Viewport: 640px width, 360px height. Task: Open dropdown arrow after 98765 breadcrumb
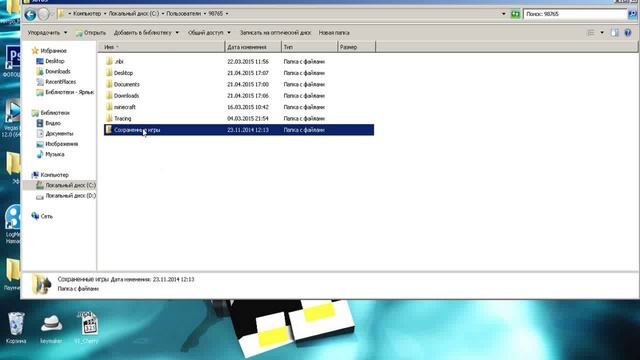[227, 14]
